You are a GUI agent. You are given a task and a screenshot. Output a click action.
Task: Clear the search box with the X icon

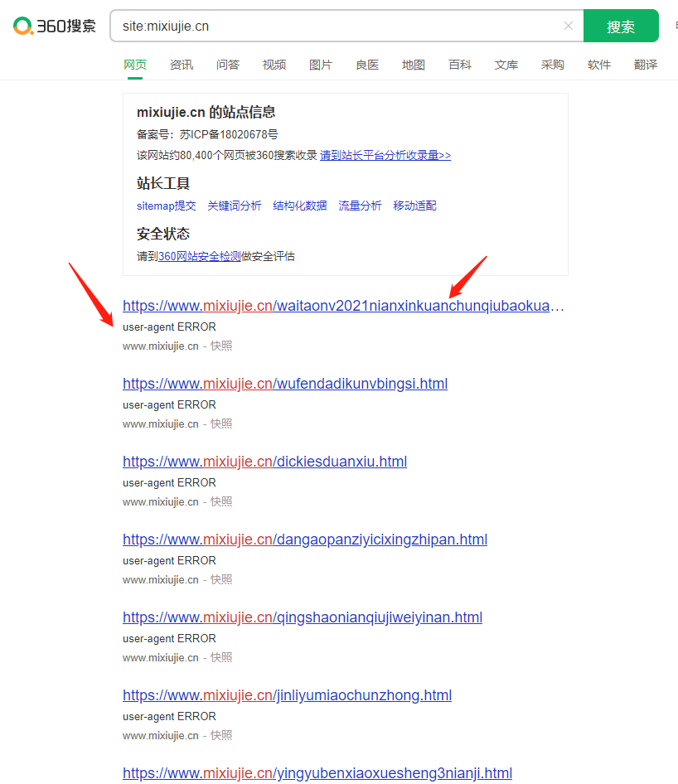[569, 26]
